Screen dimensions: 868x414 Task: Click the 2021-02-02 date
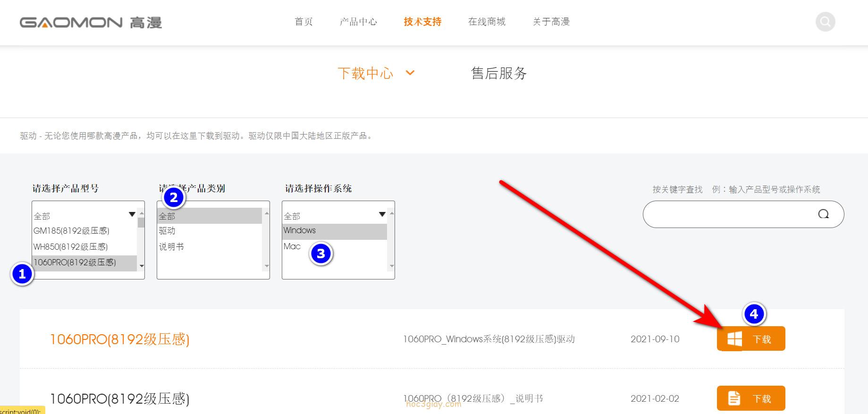(655, 398)
